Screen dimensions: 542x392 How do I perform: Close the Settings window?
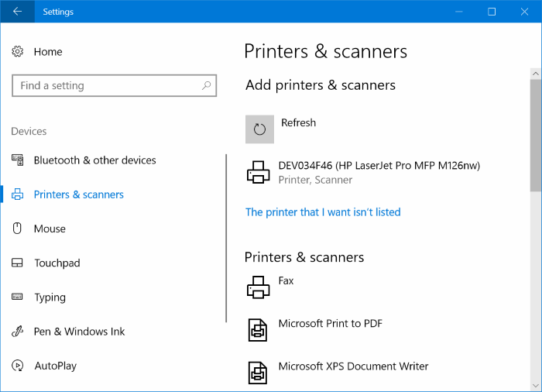click(524, 12)
